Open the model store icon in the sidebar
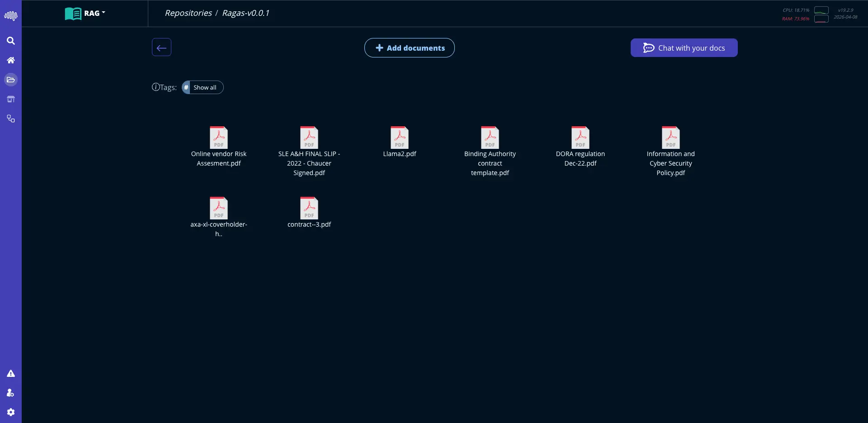The image size is (868, 423). 11,99
